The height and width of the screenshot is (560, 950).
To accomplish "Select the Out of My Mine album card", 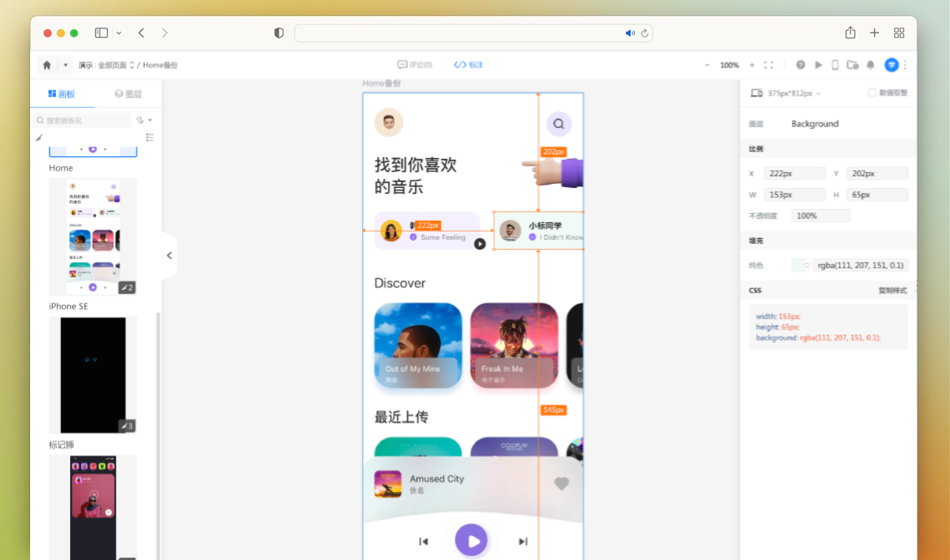I will click(418, 345).
